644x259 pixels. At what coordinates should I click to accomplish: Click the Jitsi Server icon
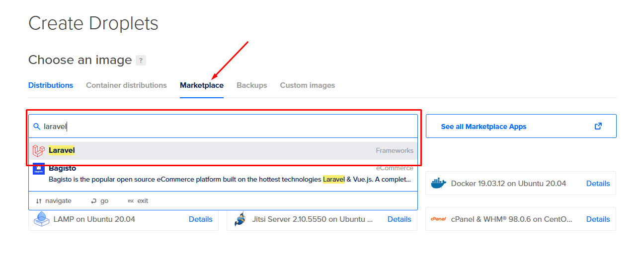pos(240,219)
